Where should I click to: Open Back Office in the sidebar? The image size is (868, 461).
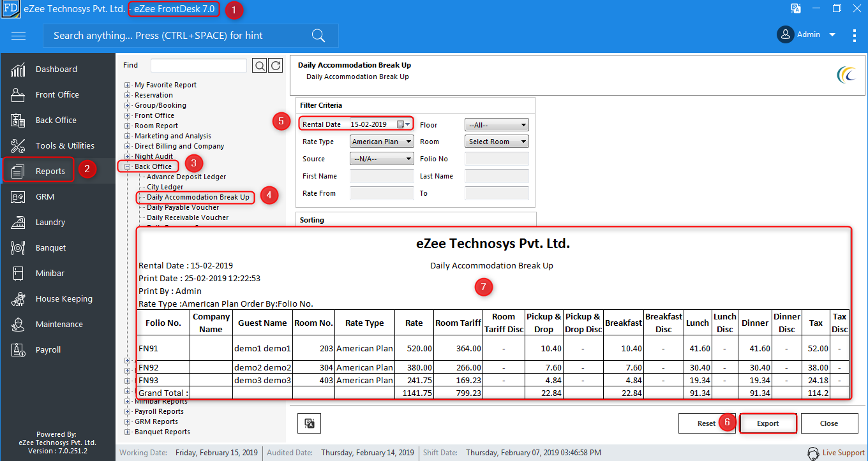pyautogui.click(x=57, y=120)
